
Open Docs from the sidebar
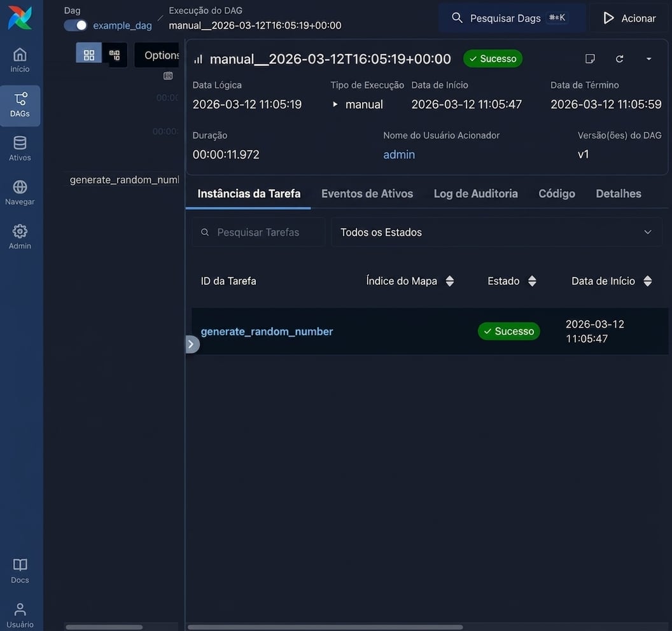20,571
